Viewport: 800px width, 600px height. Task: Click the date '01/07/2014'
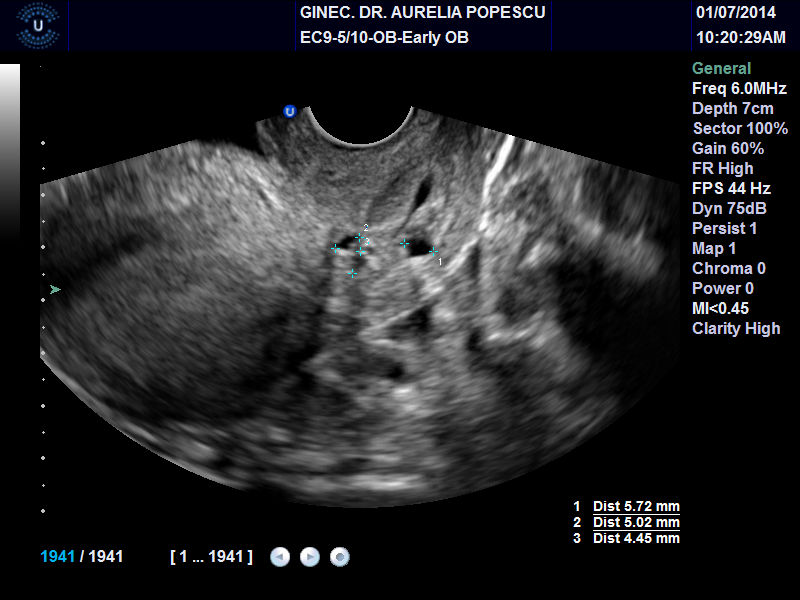[736, 12]
